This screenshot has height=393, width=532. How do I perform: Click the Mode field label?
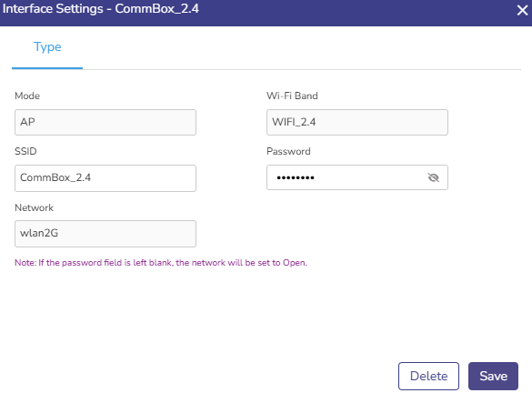27,96
